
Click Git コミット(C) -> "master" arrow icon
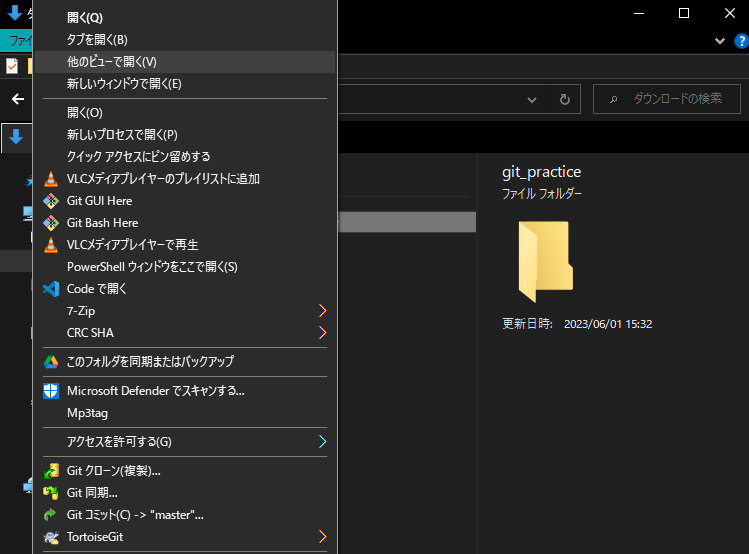50,514
